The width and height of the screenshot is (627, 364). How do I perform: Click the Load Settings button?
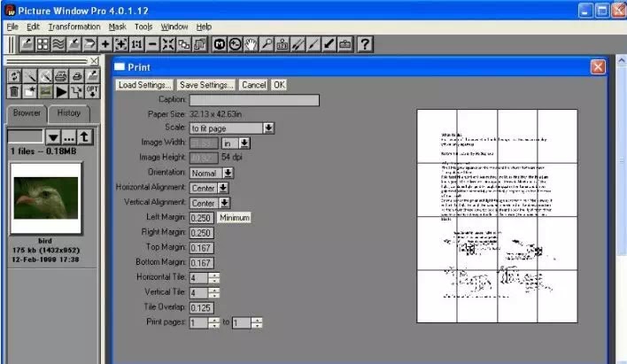coord(144,85)
